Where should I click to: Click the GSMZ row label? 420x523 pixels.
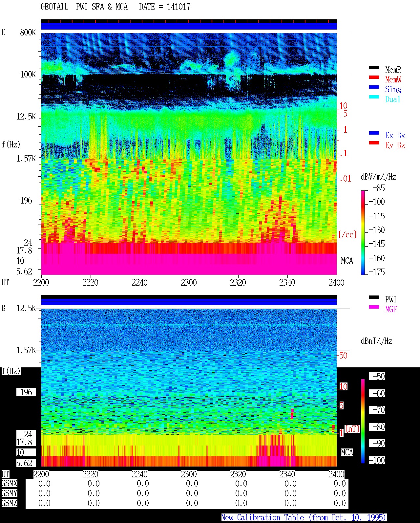[9, 503]
